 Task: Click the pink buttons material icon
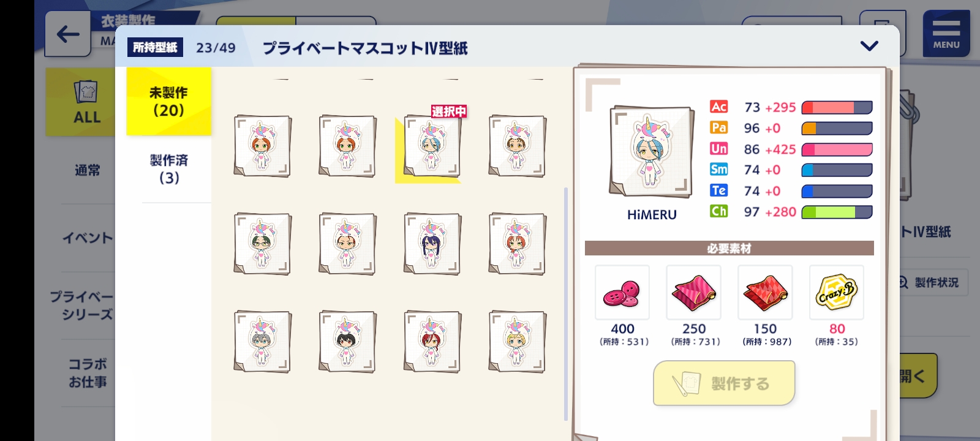tap(622, 292)
